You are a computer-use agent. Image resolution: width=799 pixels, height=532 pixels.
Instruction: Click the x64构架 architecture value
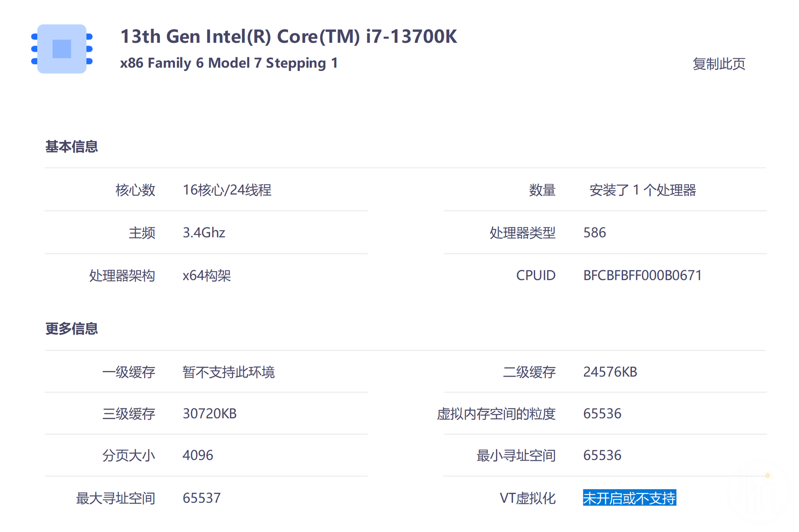(x=206, y=275)
